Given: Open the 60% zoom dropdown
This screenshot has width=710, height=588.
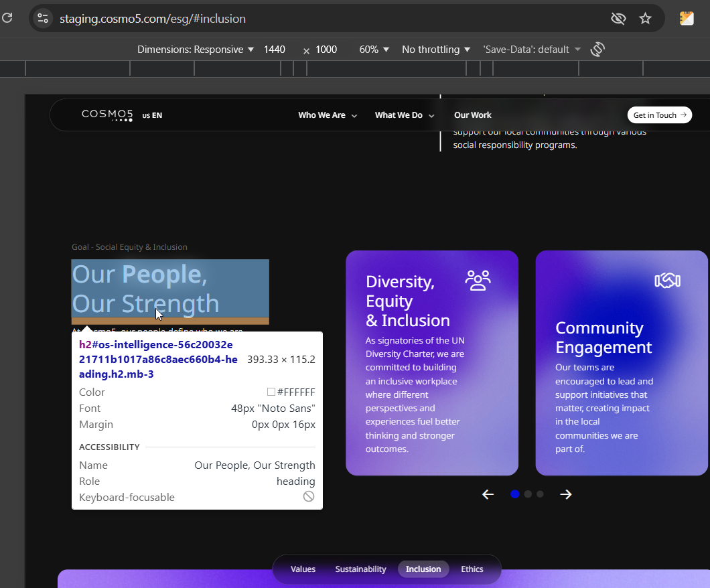Looking at the screenshot, I should coord(374,50).
